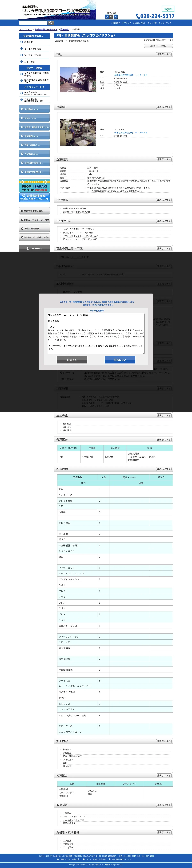The width and height of the screenshot is (192, 868).
Task: Set font size to 中 (medium)
Action: point(111,17)
